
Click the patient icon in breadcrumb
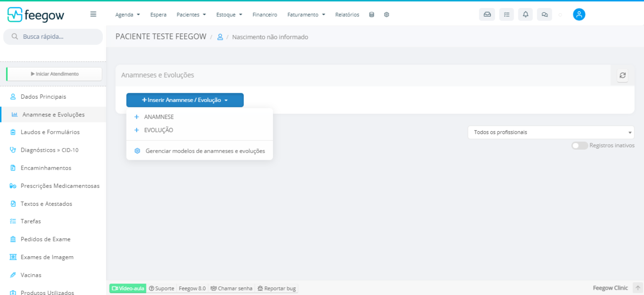coord(220,37)
